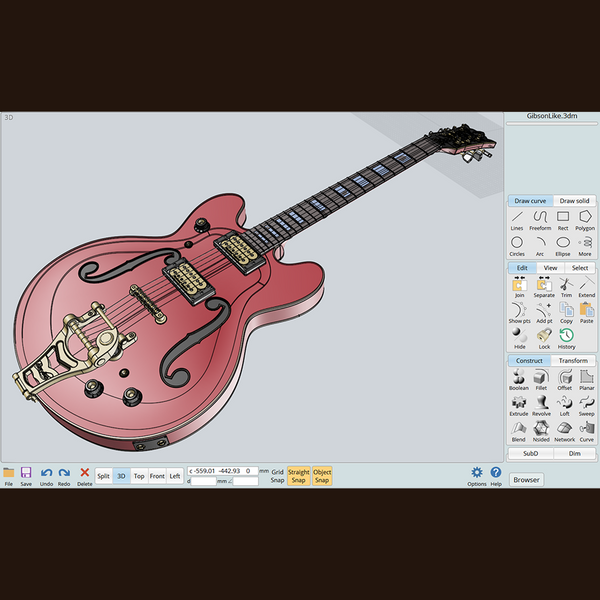600x600 pixels.
Task: Turn off Object Snap
Action: [x=322, y=475]
